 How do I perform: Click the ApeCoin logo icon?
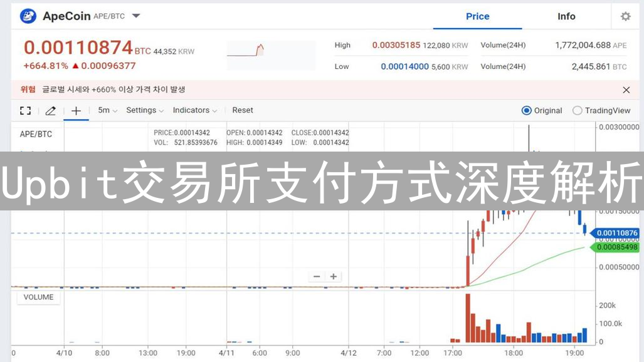tap(28, 16)
